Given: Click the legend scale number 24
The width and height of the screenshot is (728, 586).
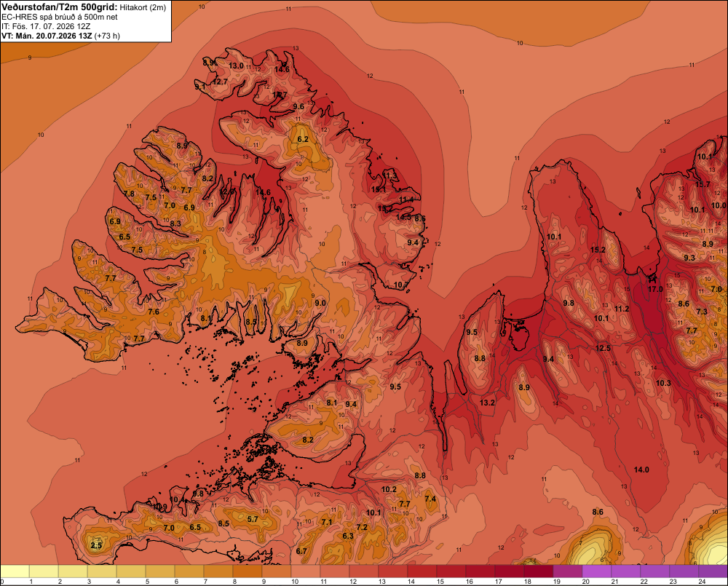Looking at the screenshot, I should pos(702,582).
